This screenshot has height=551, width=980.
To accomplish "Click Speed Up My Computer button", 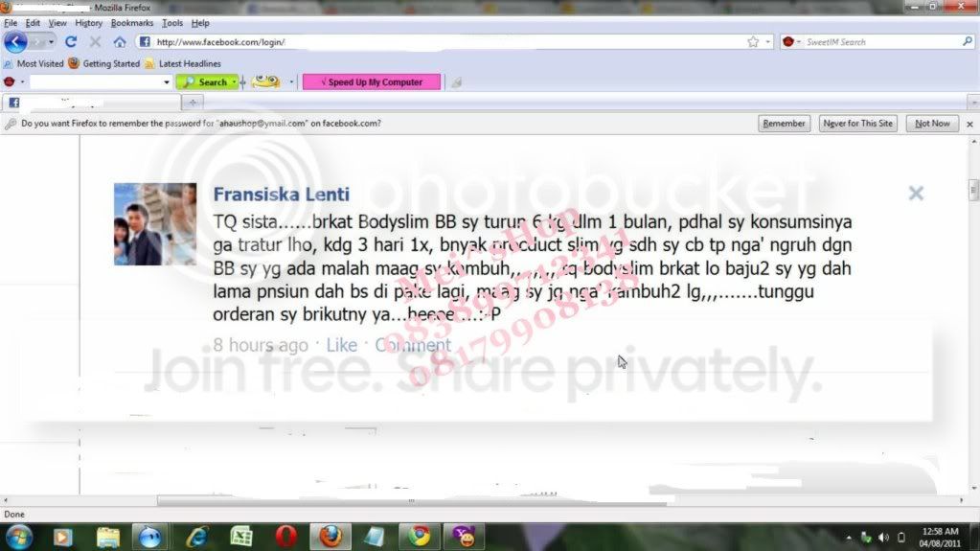I will click(x=372, y=81).
